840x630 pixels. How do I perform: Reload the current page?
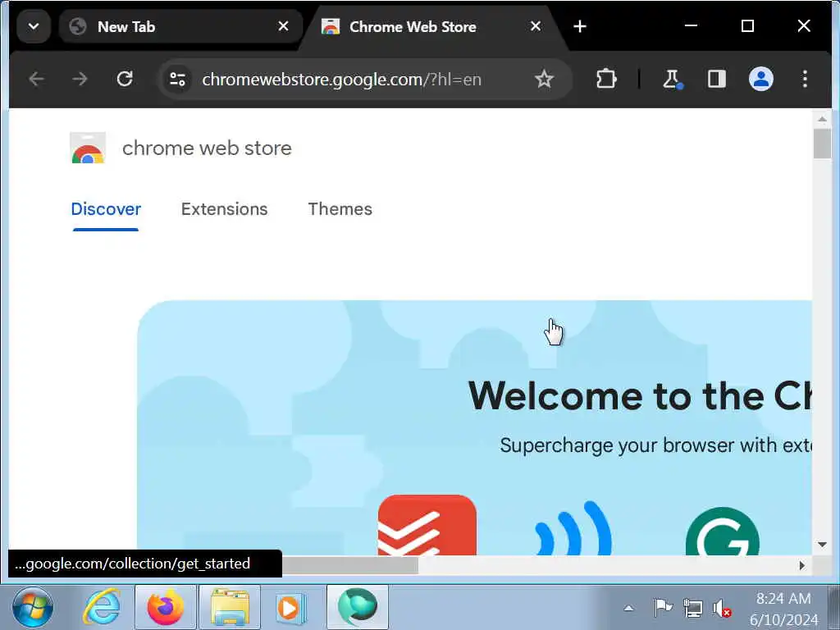[125, 80]
